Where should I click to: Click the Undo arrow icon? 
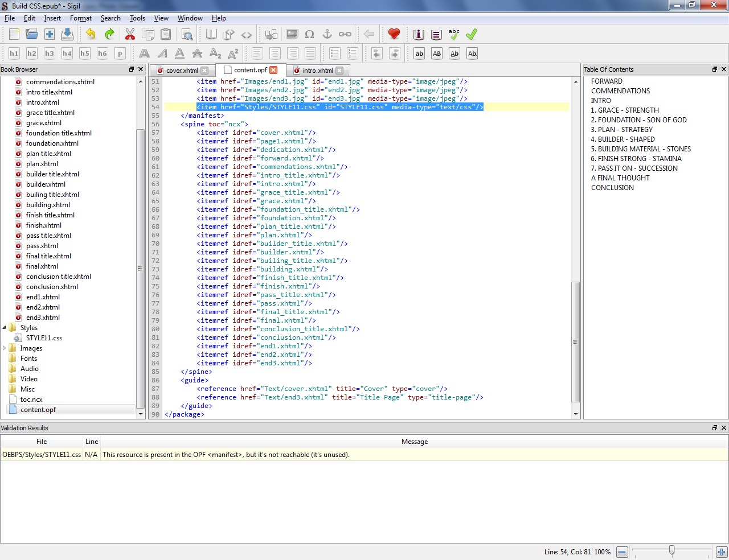(x=91, y=34)
